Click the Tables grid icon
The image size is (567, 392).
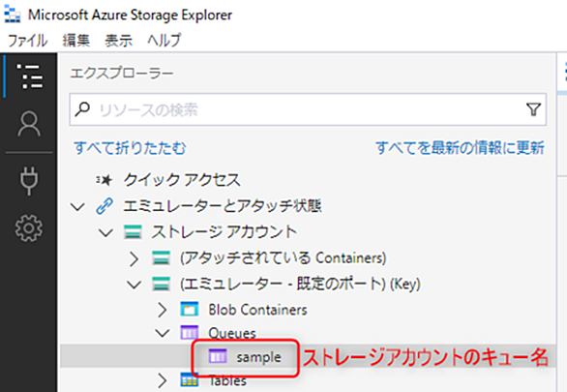click(190, 379)
